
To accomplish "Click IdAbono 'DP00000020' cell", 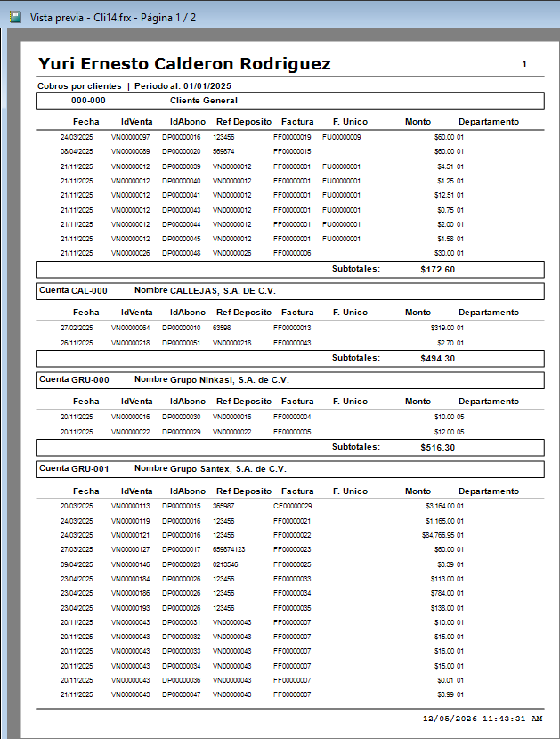I will coord(181,151).
